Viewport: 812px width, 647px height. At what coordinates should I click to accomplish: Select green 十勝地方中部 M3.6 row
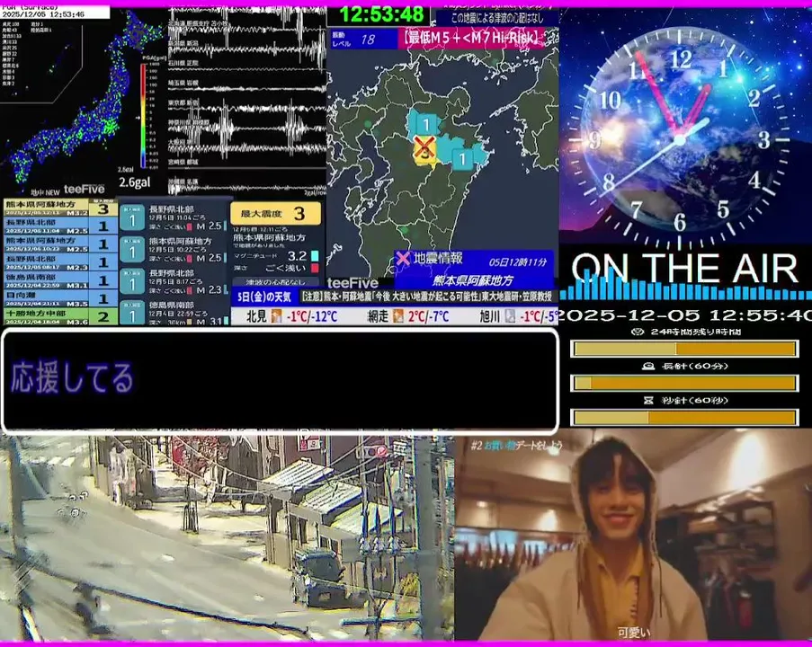60,316
